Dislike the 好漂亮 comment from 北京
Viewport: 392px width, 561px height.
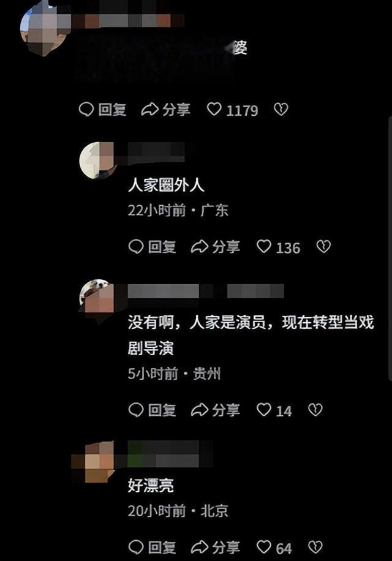click(x=315, y=547)
